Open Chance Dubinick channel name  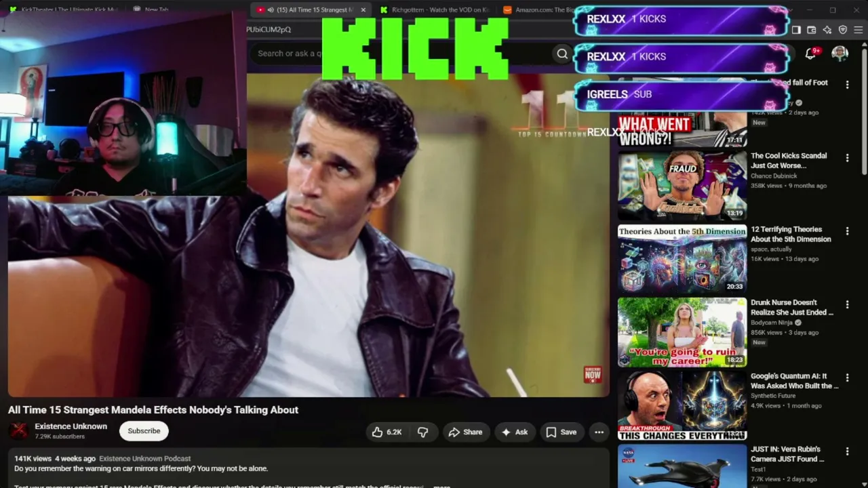click(774, 176)
